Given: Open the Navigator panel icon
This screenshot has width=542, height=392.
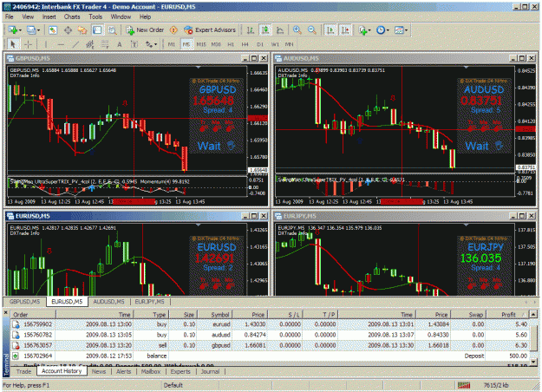Looking at the screenshot, I should (82, 30).
